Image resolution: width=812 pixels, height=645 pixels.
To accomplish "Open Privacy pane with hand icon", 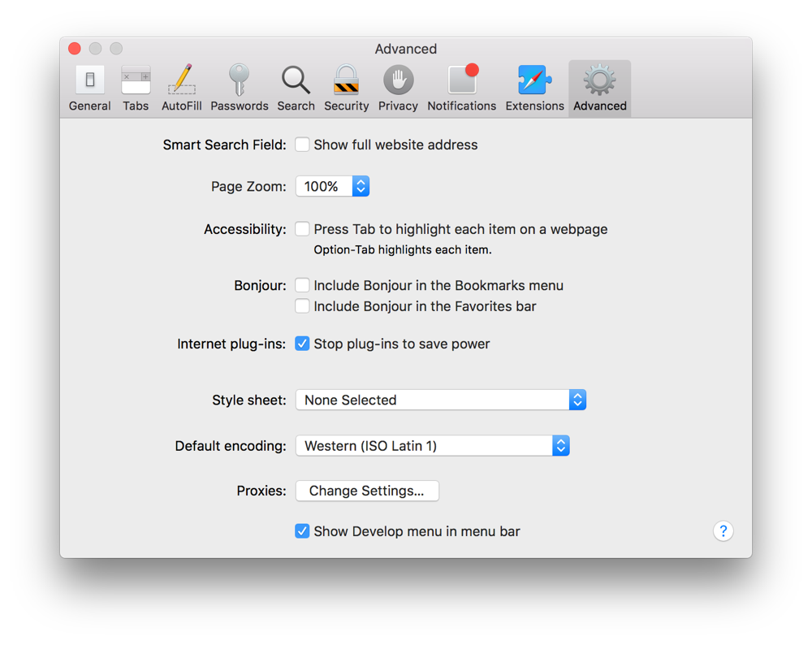I will [x=398, y=89].
